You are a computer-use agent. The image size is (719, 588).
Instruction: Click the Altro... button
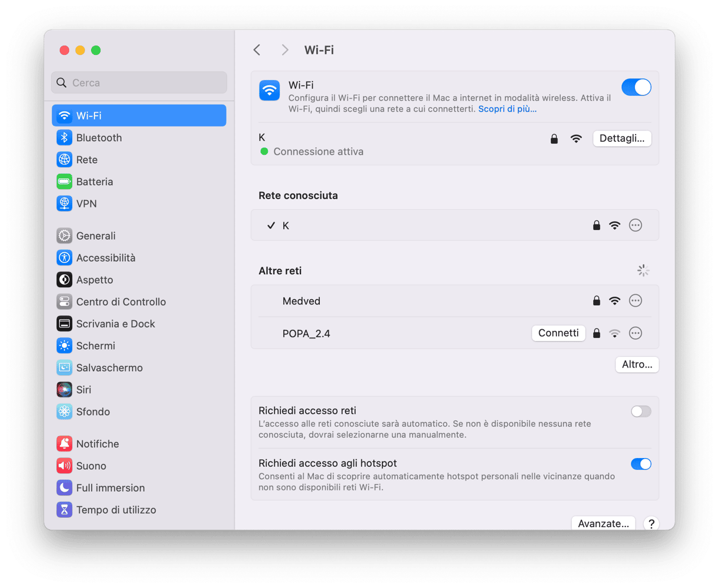click(x=637, y=365)
